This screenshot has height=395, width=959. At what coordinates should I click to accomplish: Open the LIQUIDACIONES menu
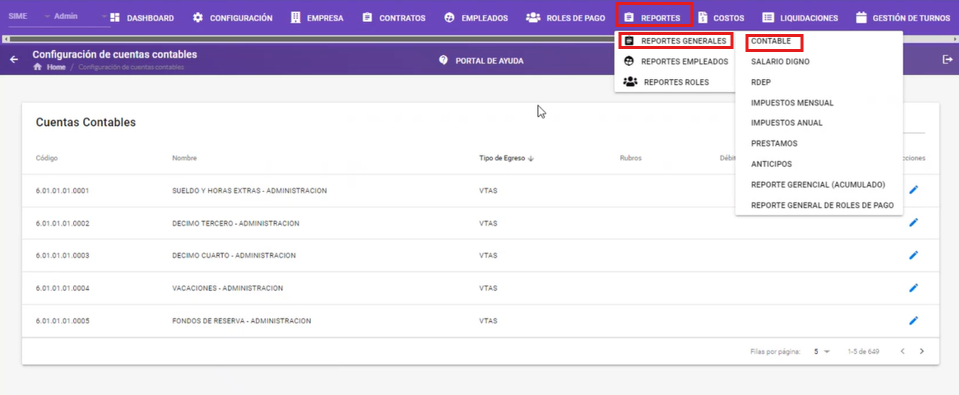coord(800,18)
